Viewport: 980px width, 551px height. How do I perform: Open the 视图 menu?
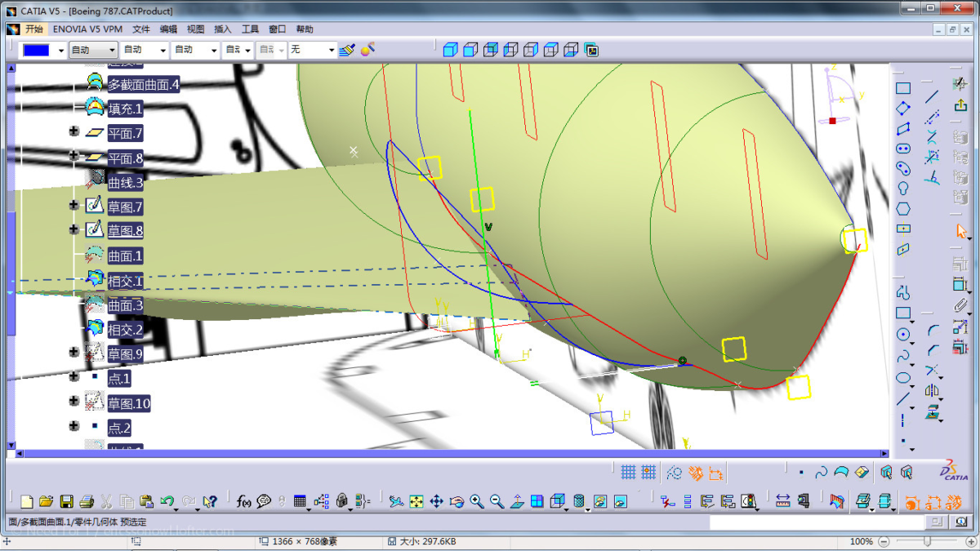pos(196,29)
